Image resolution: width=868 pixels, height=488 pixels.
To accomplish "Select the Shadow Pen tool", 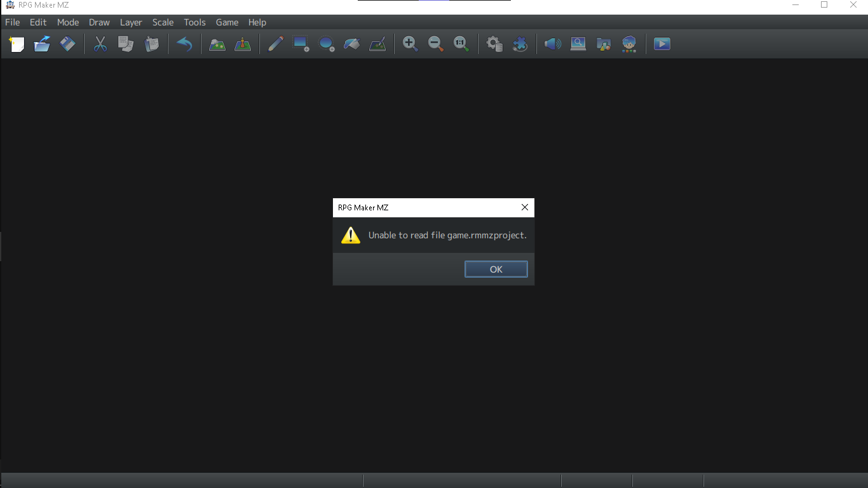I will point(377,44).
